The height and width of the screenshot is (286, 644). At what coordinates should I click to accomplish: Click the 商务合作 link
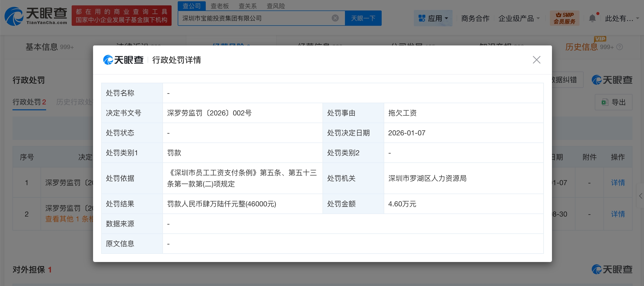(x=475, y=18)
